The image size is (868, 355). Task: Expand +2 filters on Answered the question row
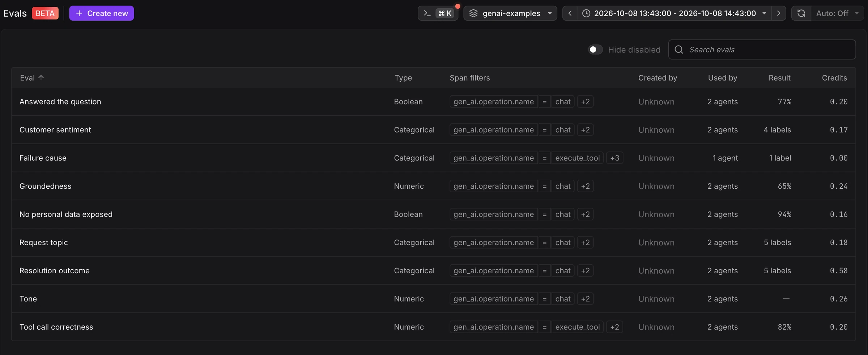[x=585, y=102]
